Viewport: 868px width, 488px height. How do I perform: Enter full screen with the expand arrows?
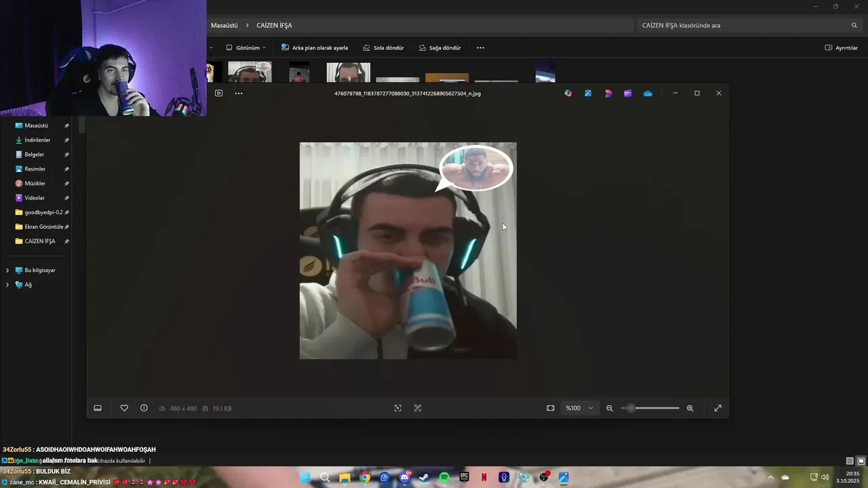(717, 408)
